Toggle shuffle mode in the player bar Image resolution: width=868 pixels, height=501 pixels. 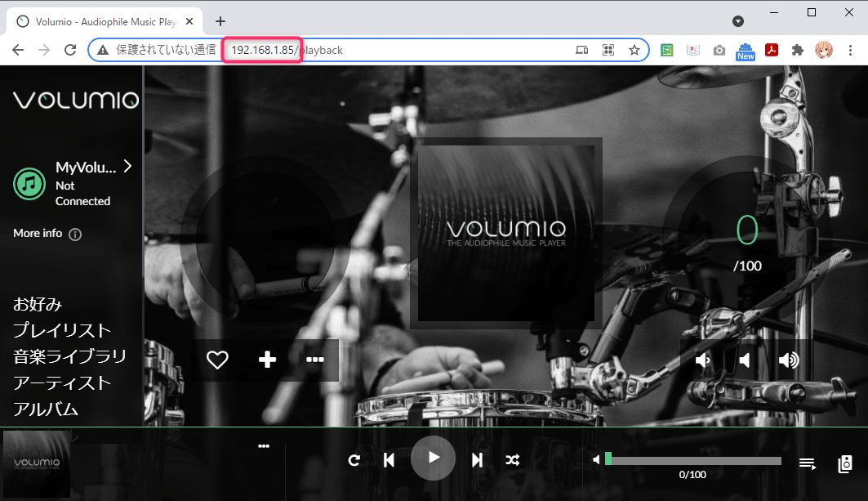513,460
